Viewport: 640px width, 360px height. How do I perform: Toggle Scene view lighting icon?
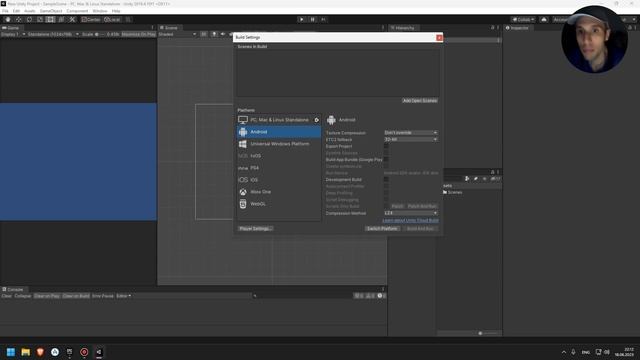pos(214,34)
